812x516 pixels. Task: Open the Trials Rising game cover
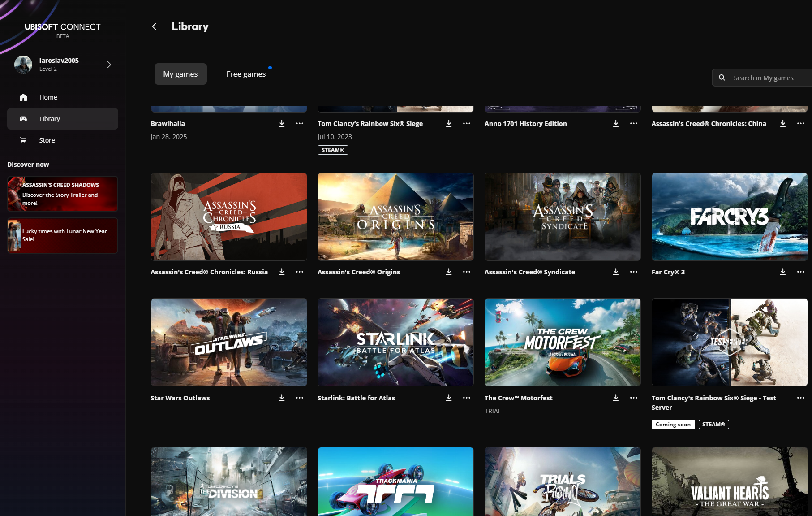pyautogui.click(x=563, y=481)
